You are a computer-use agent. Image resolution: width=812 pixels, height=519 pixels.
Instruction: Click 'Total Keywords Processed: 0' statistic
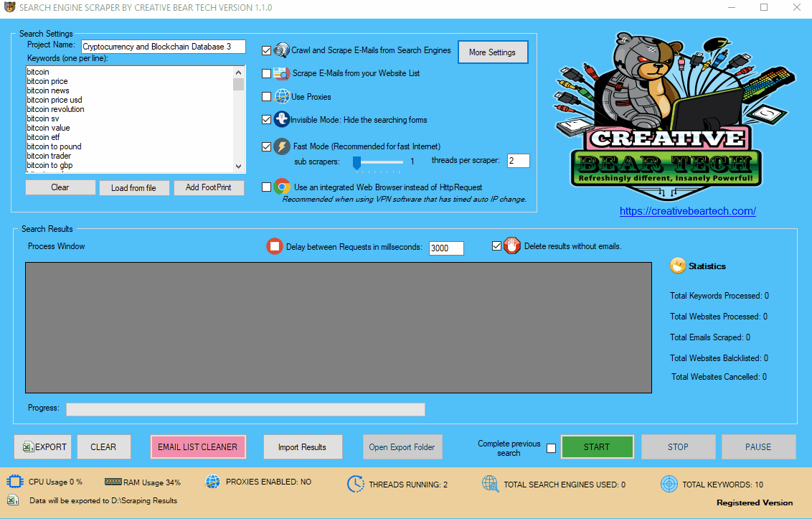[719, 296]
